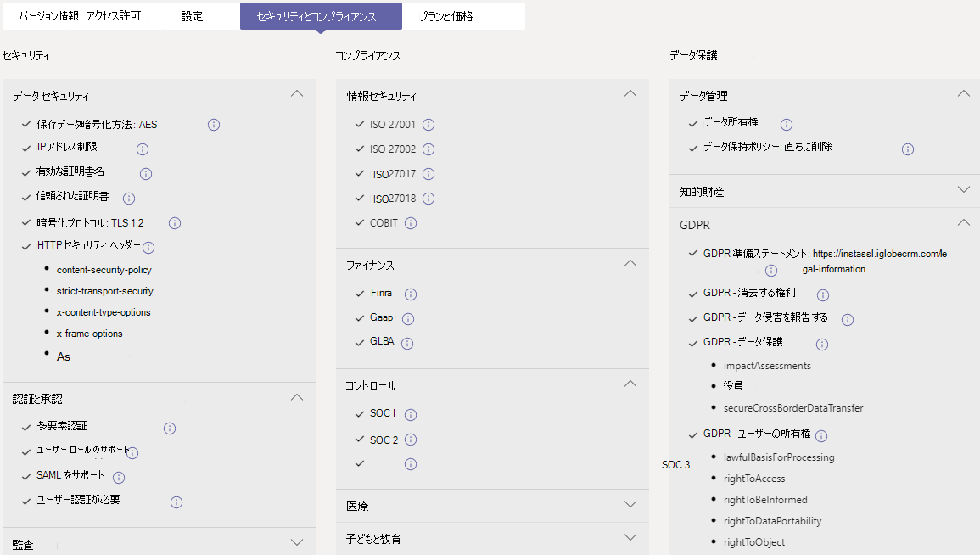Open info about 暗号化プロトコル: TLS 1.2
The height and width of the screenshot is (555, 980).
(174, 223)
